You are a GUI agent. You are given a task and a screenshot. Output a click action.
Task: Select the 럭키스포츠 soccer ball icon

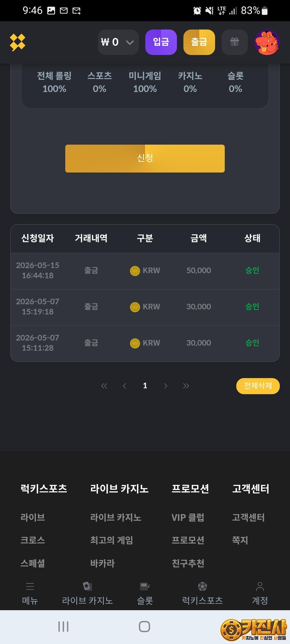click(202, 586)
